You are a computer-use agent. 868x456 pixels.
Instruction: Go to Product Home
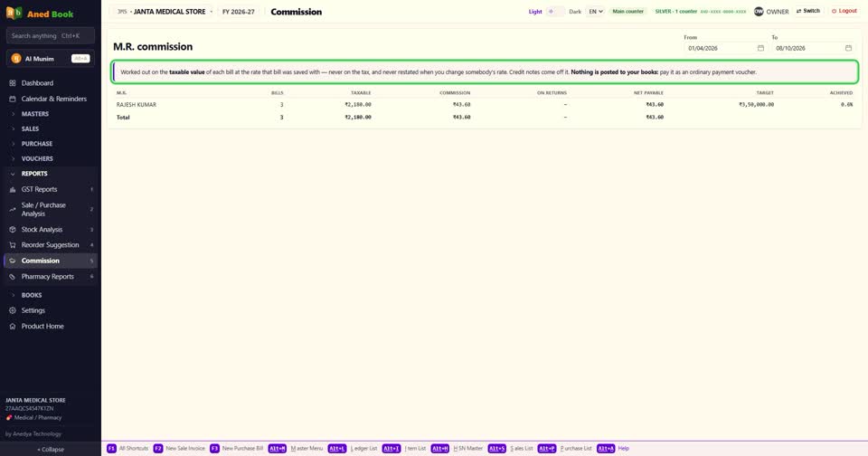tap(50, 327)
